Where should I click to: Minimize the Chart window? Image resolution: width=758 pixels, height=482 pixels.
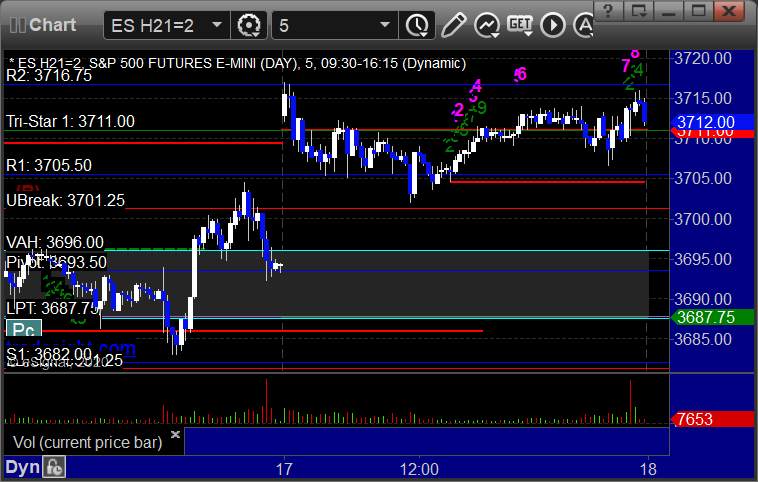tap(669, 10)
